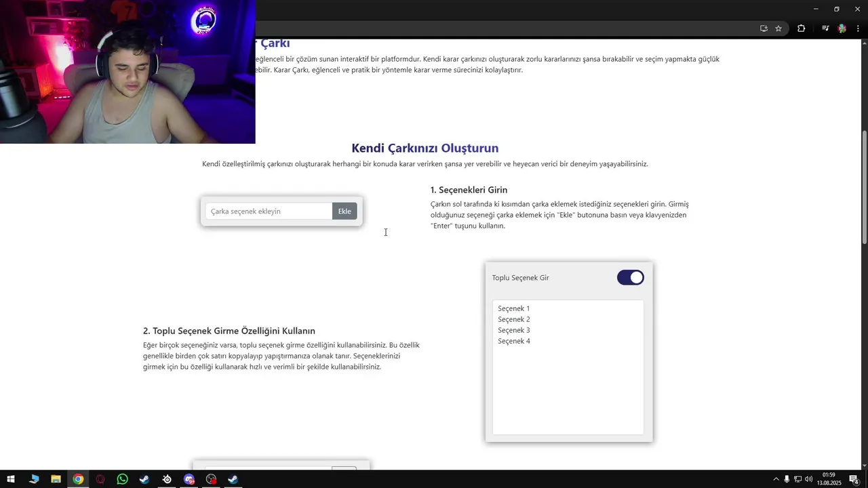Open the media controls music icon

coord(825,28)
